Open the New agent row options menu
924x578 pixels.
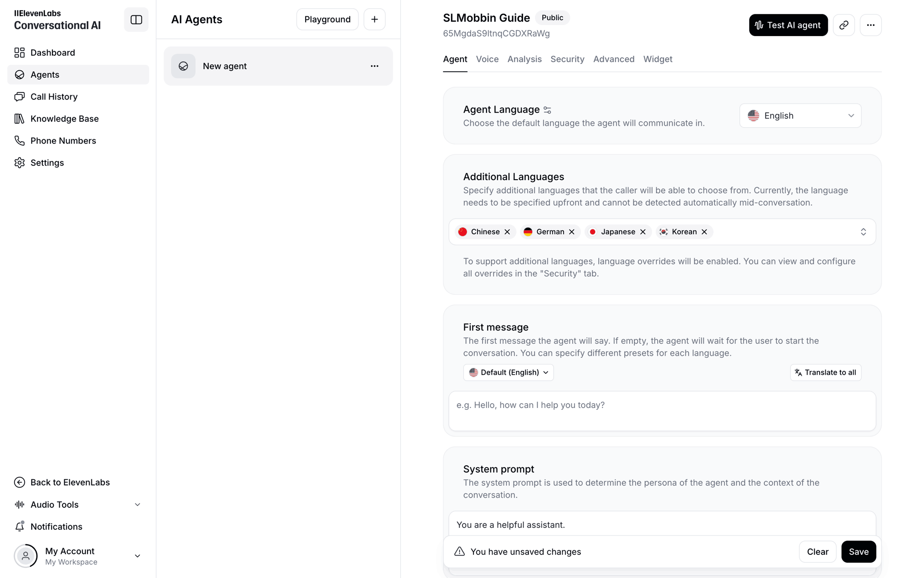click(x=374, y=66)
